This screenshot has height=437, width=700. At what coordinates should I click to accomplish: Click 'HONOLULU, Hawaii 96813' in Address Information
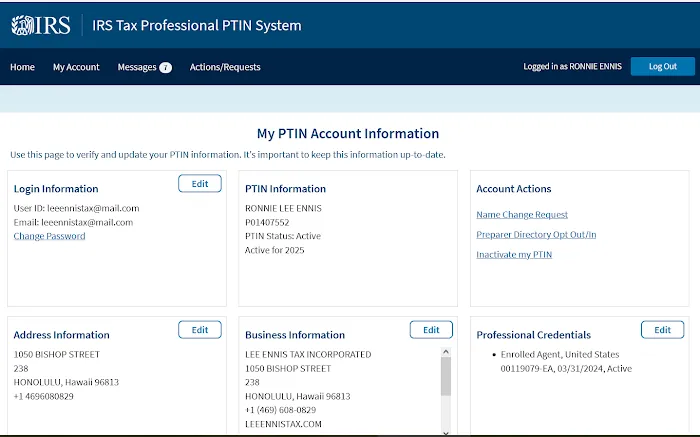tap(66, 382)
